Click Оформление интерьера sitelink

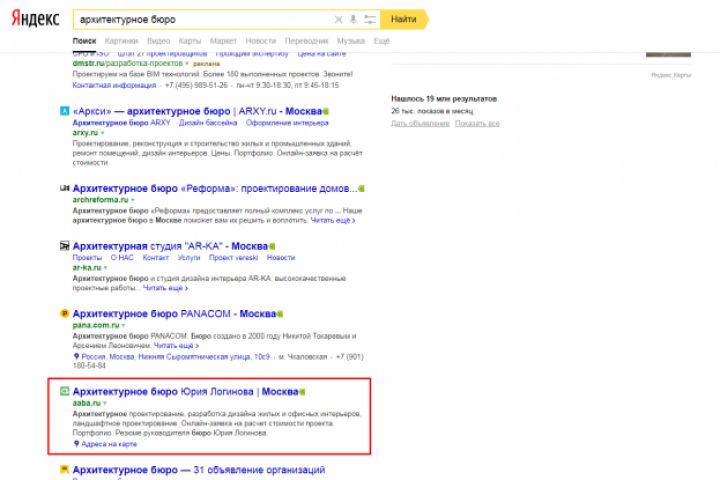pyautogui.click(x=287, y=123)
